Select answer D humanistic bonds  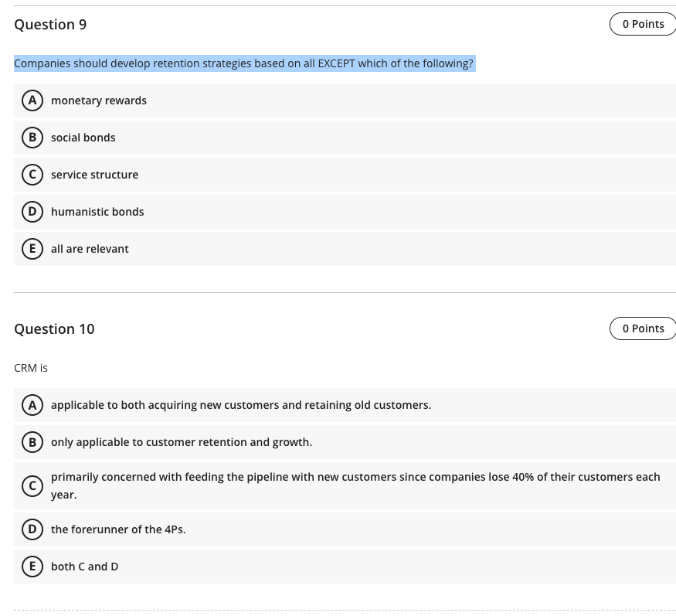point(32,212)
